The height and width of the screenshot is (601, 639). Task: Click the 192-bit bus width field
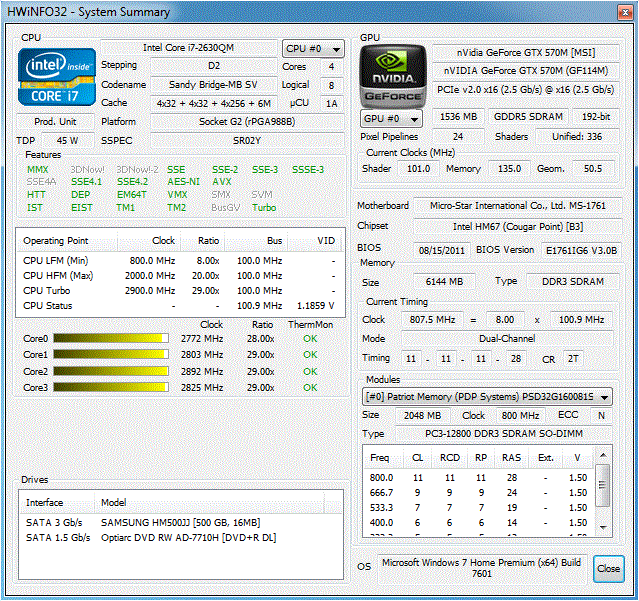point(596,117)
